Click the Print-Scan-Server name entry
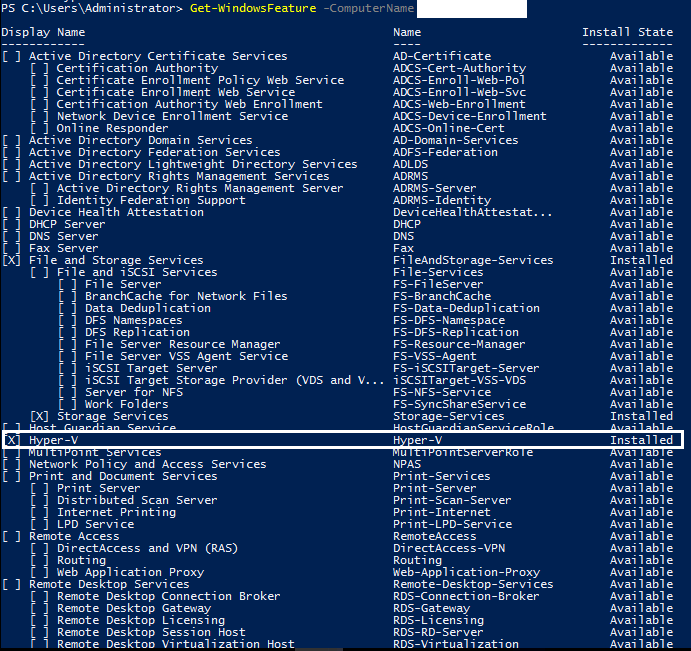The image size is (691, 651). click(452, 500)
